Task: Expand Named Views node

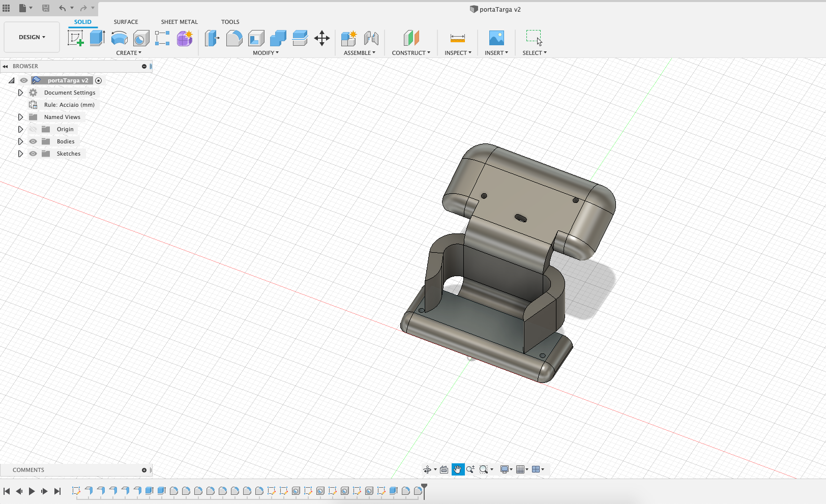Action: point(20,117)
